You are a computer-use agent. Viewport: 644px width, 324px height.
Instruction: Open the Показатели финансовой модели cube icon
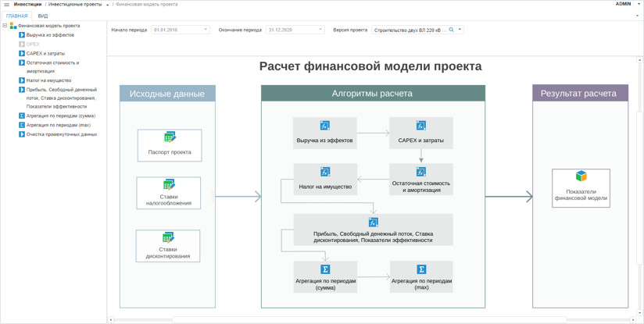(x=581, y=176)
